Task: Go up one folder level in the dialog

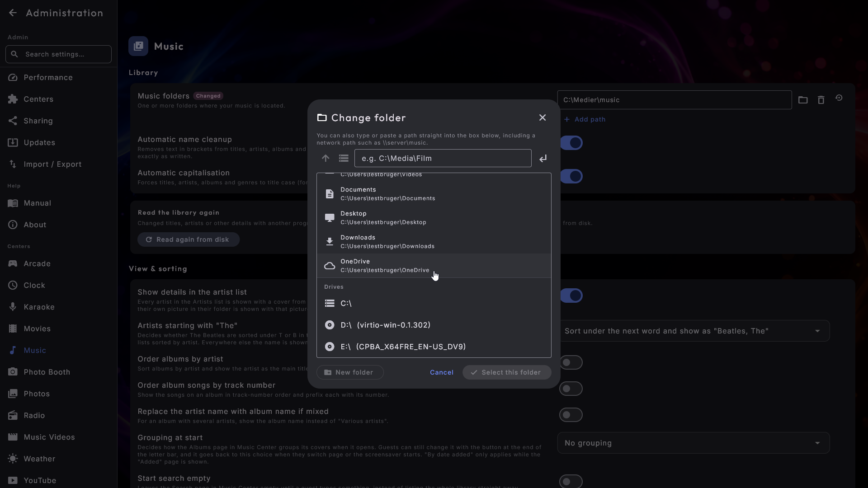Action: click(x=325, y=158)
